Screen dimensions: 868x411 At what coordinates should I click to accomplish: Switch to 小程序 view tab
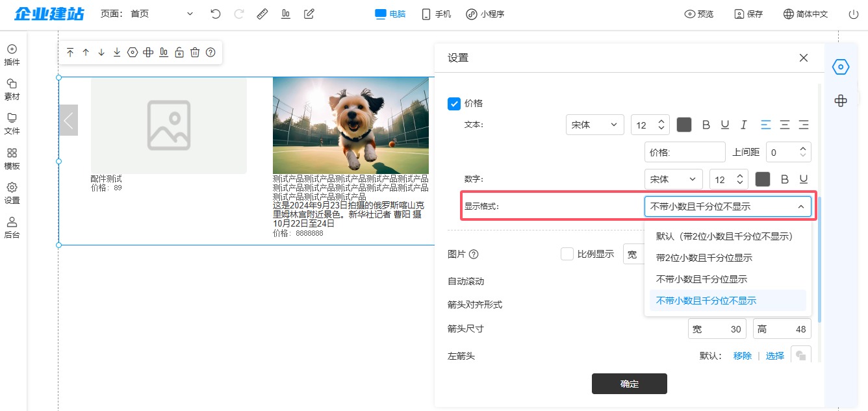485,14
